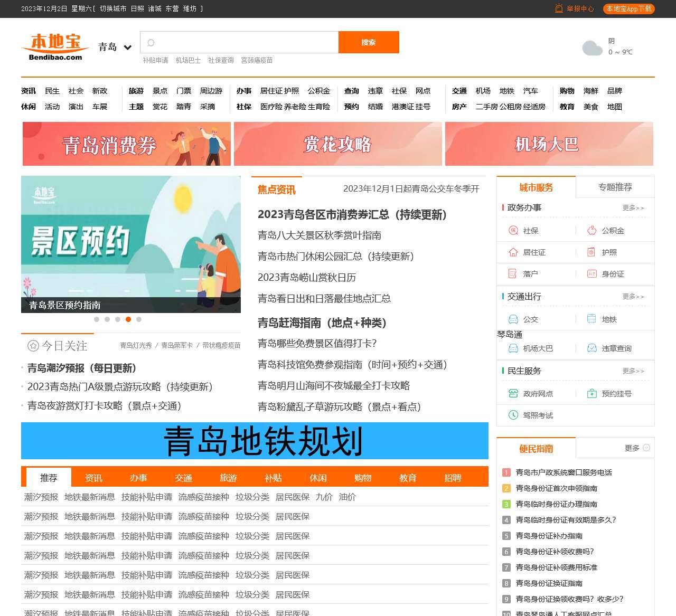Click inside the search input field

239,42
